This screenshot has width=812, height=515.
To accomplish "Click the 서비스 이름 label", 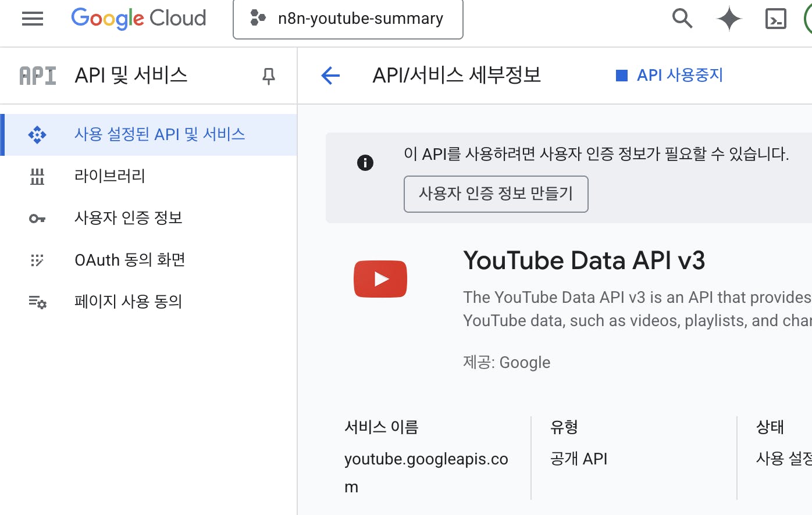I will 382,427.
